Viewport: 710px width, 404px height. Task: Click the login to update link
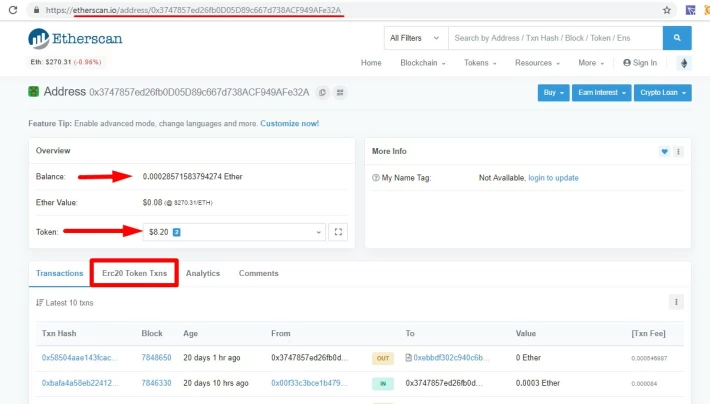click(x=553, y=178)
